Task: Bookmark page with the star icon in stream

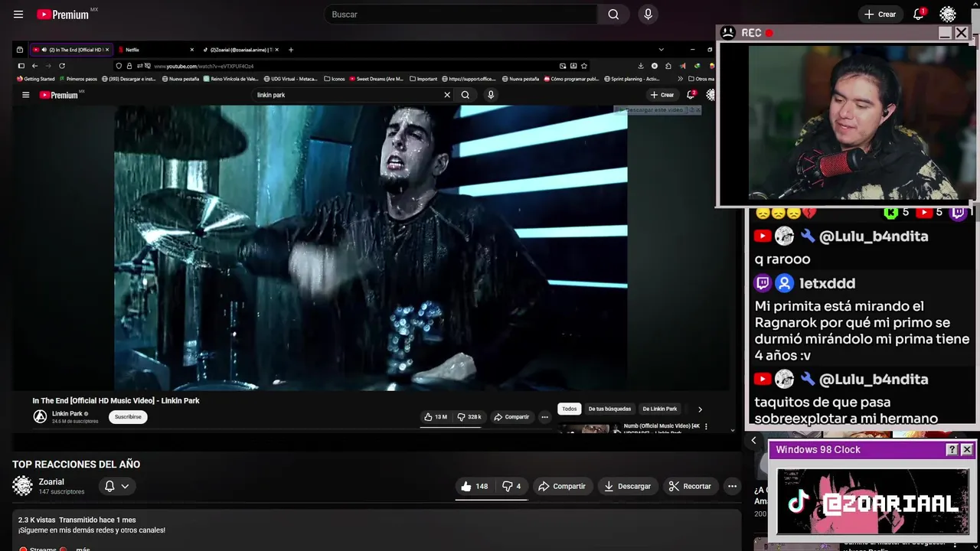Action: pos(584,66)
